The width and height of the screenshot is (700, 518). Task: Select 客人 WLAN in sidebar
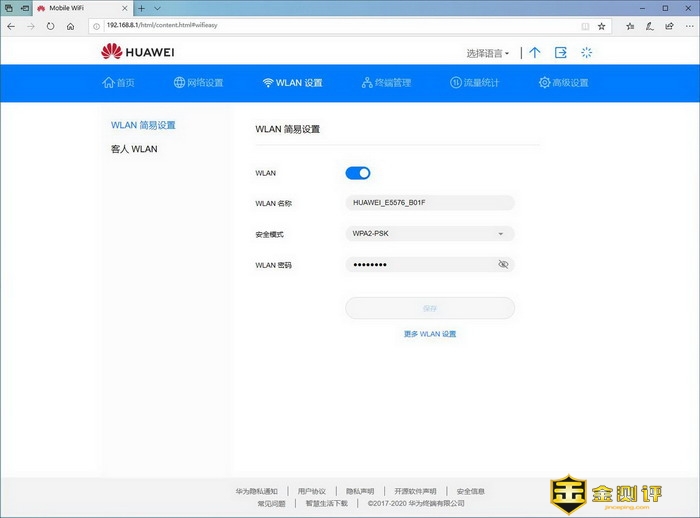coord(134,149)
